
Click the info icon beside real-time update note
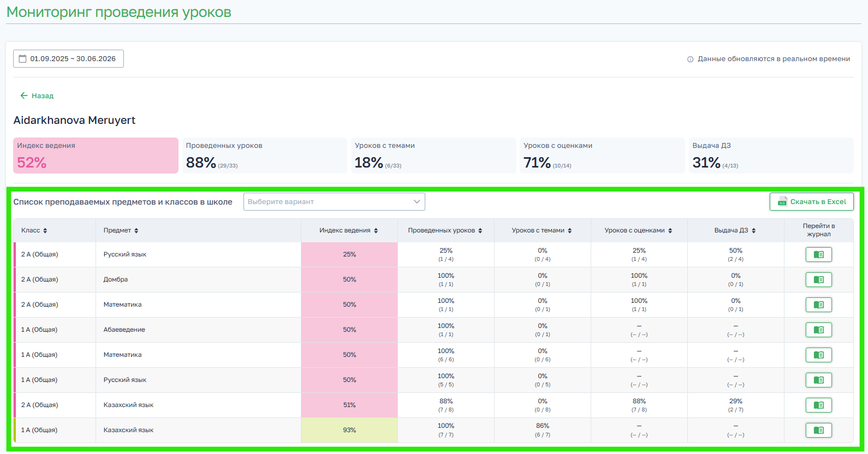point(690,59)
